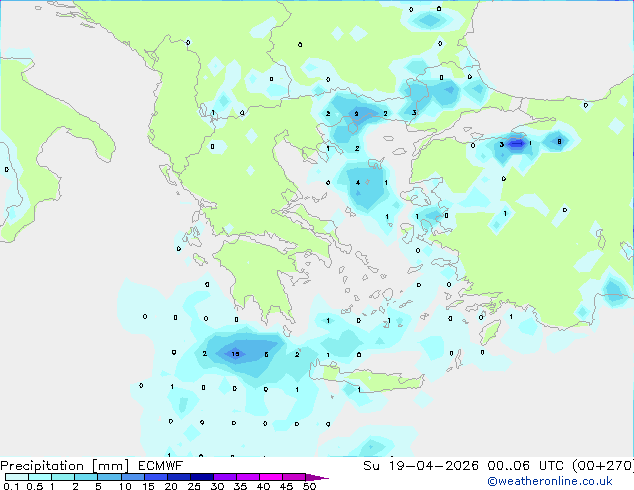
Task: Click the legend label '50'
Action: click(x=309, y=486)
